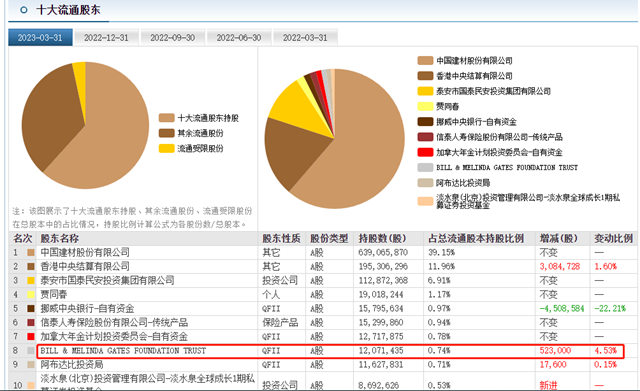This screenshot has height=391, width=640.
Task: Open the 2022-03-31 tab
Action: (x=305, y=38)
